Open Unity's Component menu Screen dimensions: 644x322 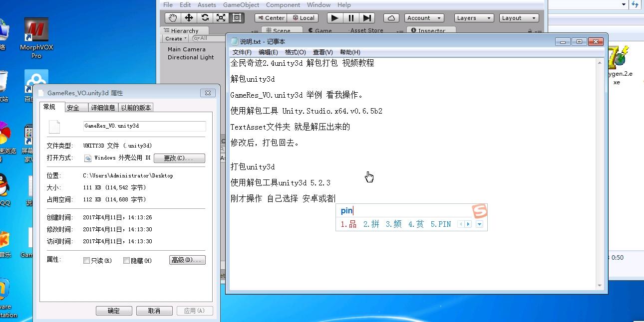(x=283, y=4)
